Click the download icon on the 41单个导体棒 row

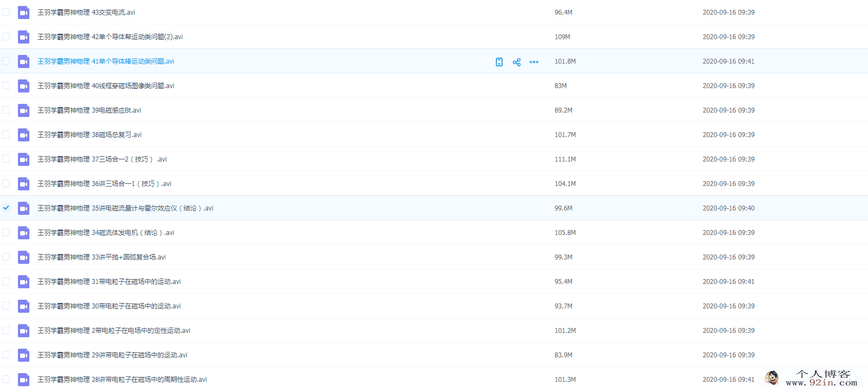[499, 62]
